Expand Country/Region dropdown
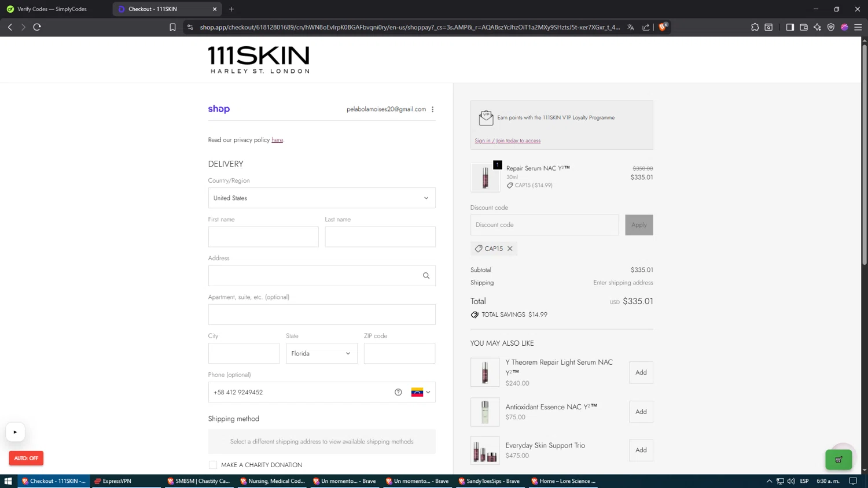Screen dimensions: 868x488 pos(322,198)
